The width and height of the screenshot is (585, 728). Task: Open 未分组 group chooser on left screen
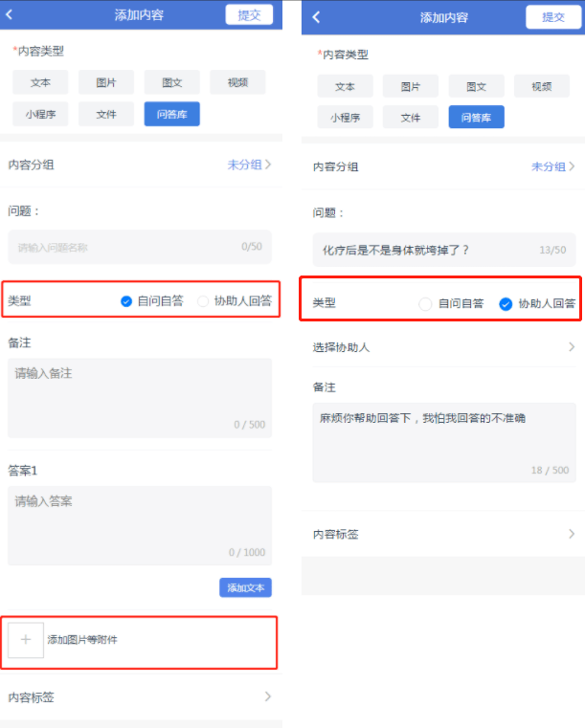point(249,165)
